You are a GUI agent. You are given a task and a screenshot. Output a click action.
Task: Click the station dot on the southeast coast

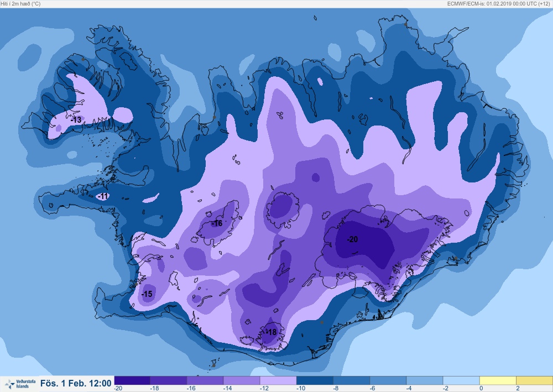(x=456, y=258)
